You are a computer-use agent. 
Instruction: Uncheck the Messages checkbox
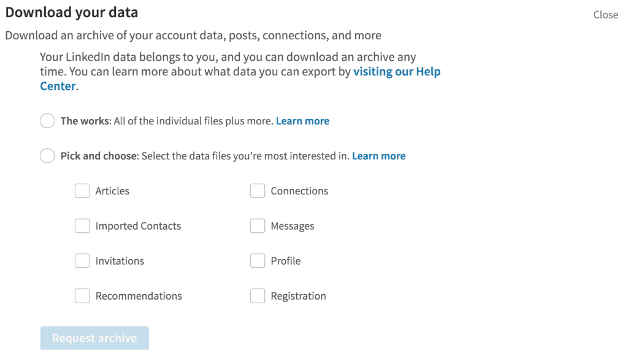(x=257, y=226)
